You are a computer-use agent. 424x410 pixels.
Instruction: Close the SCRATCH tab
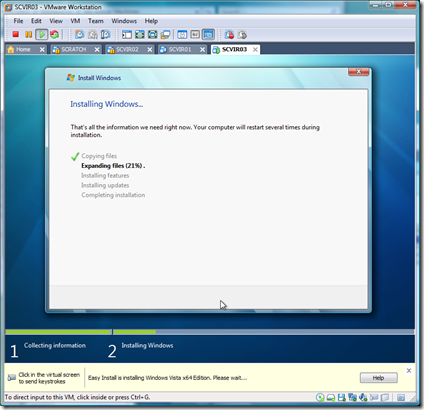click(x=97, y=49)
